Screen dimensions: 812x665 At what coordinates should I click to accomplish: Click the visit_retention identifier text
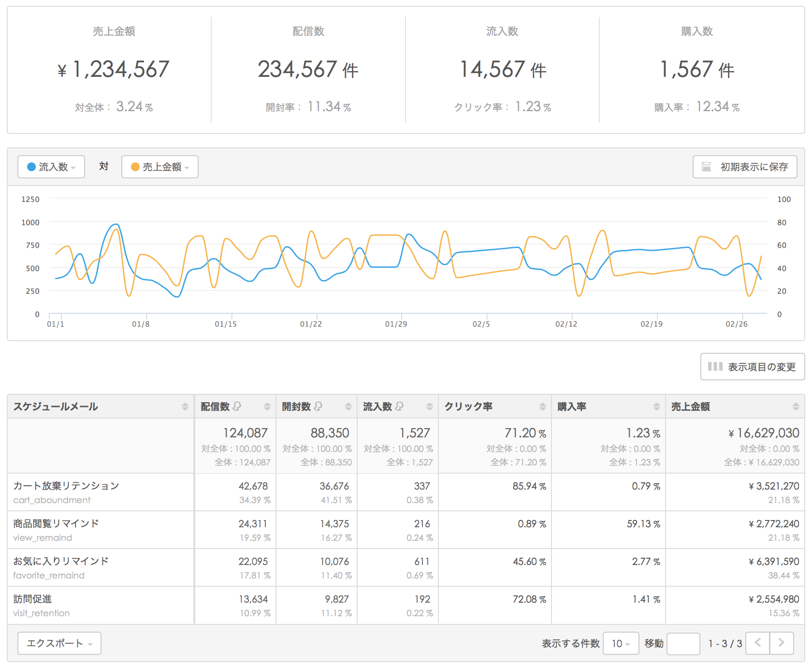pos(42,613)
